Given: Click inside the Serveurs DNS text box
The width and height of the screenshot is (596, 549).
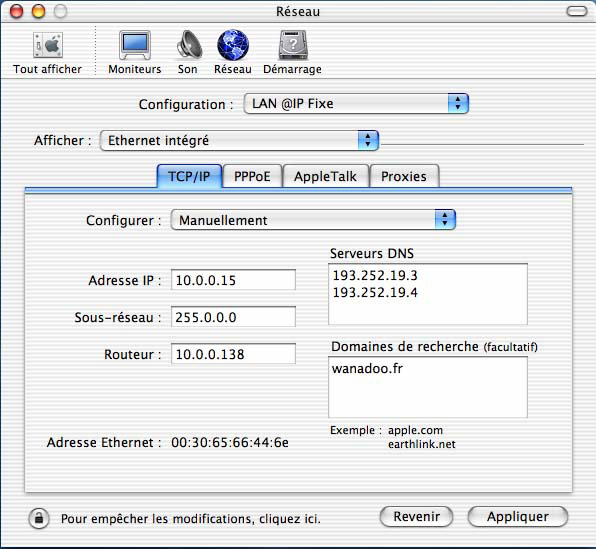Looking at the screenshot, I should click(x=428, y=294).
